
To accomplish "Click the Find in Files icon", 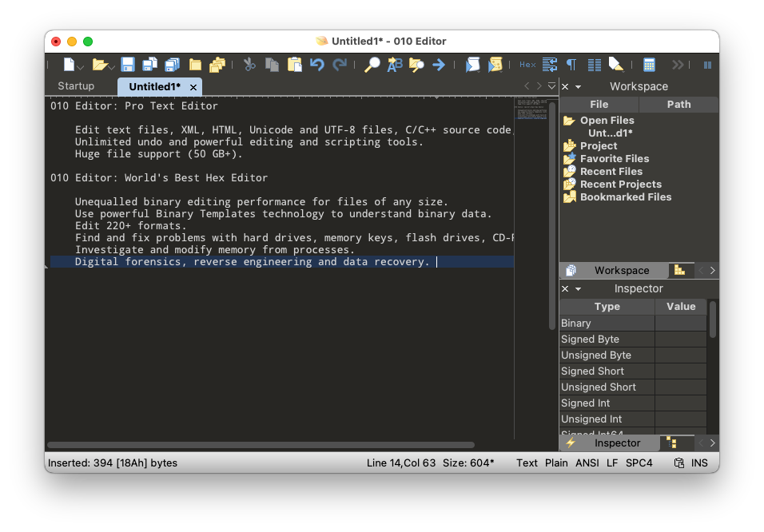I will [x=416, y=65].
